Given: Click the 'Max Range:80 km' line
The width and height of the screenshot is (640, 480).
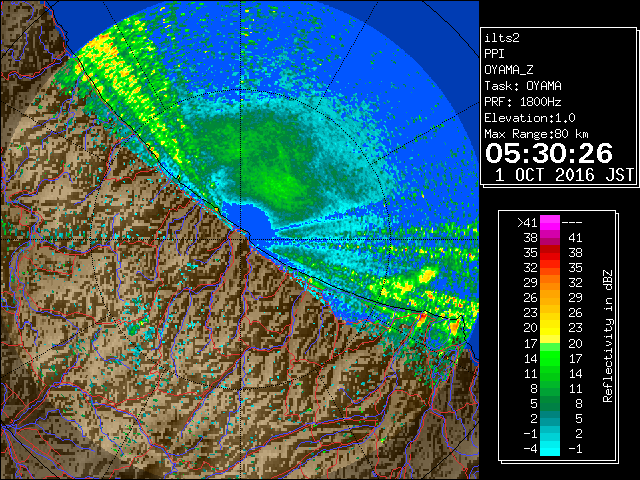Looking at the screenshot, I should point(536,134).
